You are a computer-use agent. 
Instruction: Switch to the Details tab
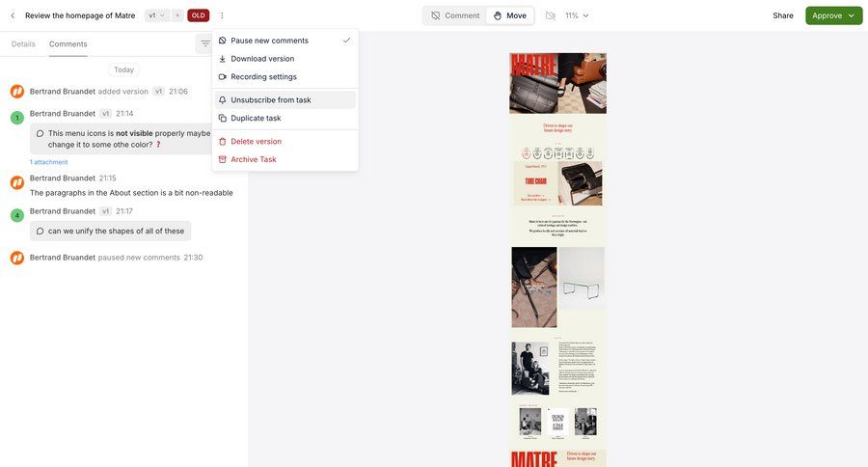(x=23, y=43)
